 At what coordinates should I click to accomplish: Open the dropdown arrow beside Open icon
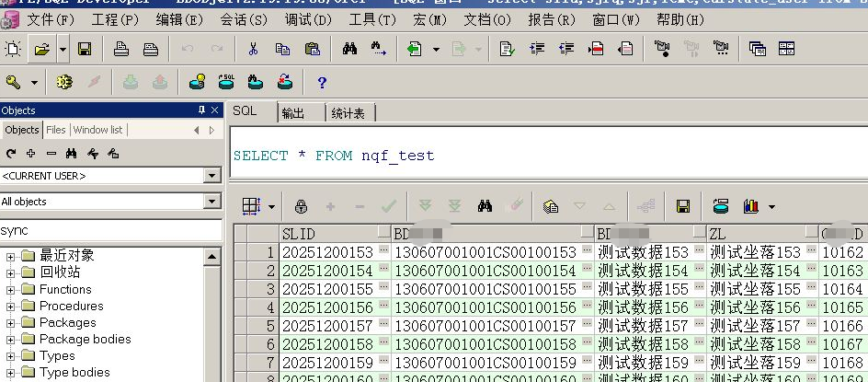coord(63,50)
